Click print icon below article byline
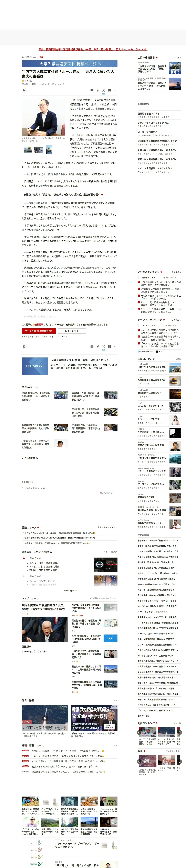The height and width of the screenshot is (868, 186). (x=24, y=90)
